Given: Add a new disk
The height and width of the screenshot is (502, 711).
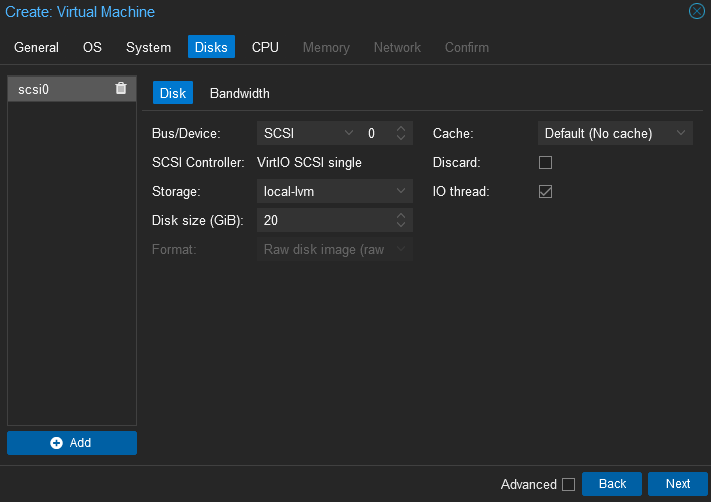Looking at the screenshot, I should click(x=72, y=443).
